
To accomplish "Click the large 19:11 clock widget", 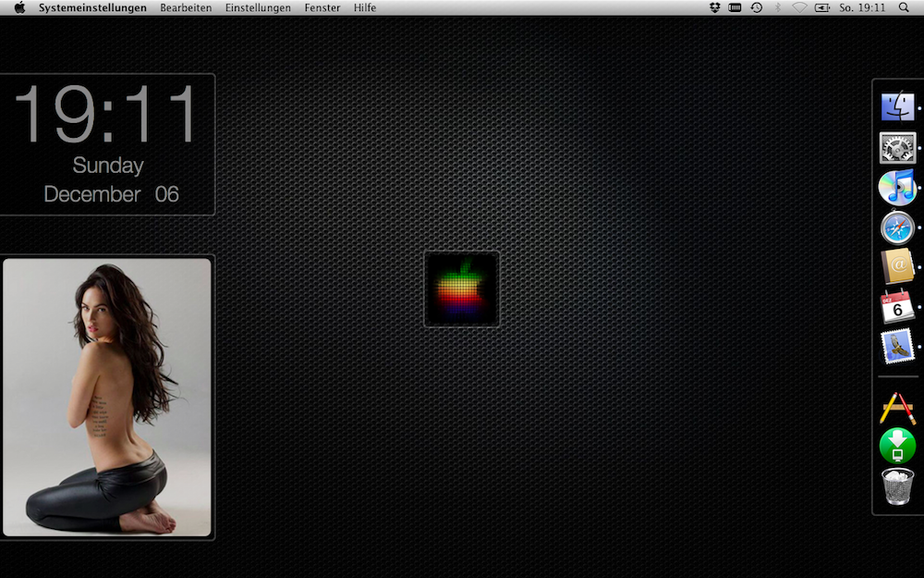I will [x=105, y=114].
